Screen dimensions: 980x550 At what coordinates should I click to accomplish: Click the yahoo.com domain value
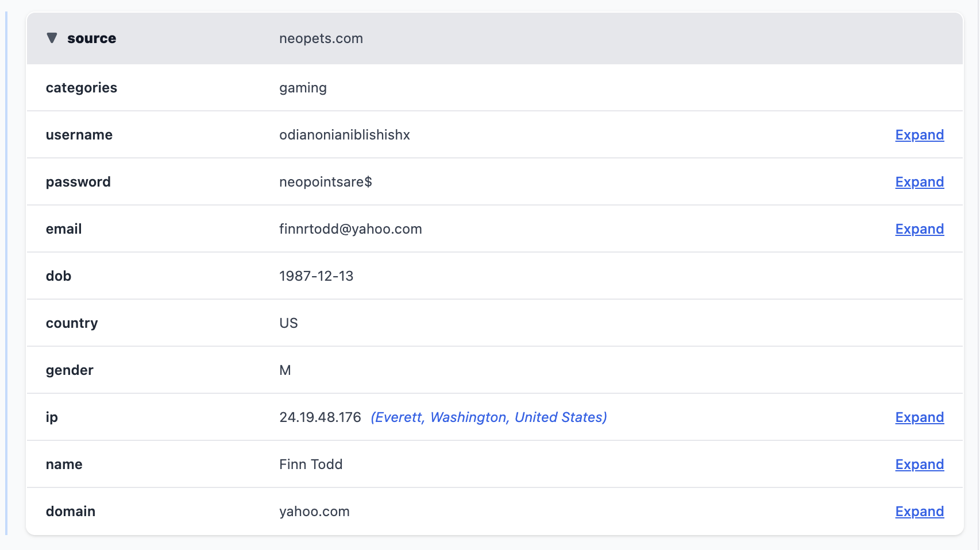pyautogui.click(x=314, y=512)
